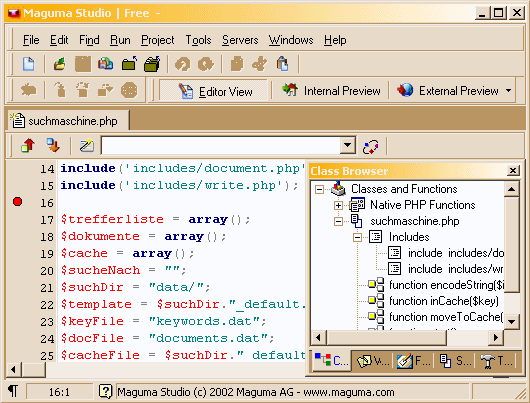Click the Undo toolbar icon

click(x=183, y=64)
